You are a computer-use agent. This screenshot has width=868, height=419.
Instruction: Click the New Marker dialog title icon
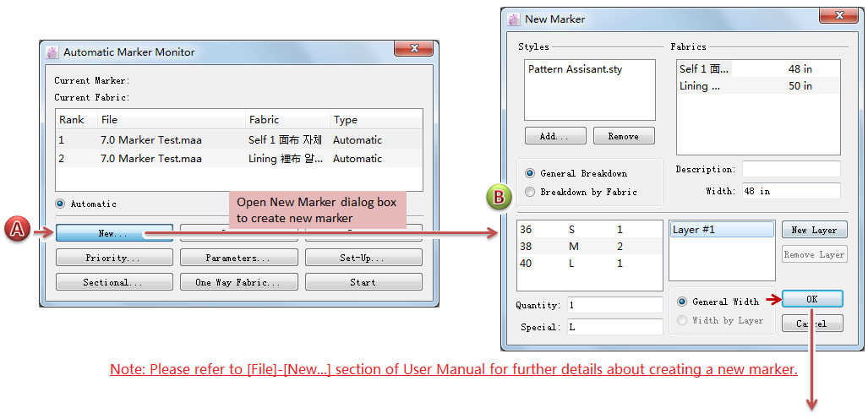(513, 19)
